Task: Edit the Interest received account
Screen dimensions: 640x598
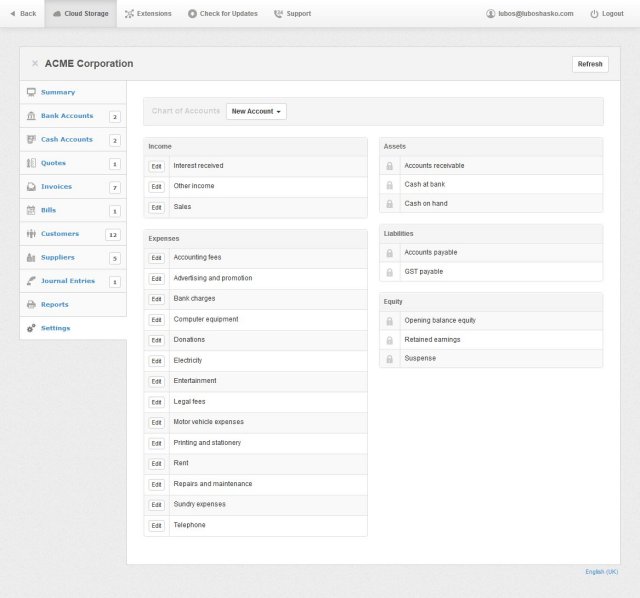Action: [156, 166]
